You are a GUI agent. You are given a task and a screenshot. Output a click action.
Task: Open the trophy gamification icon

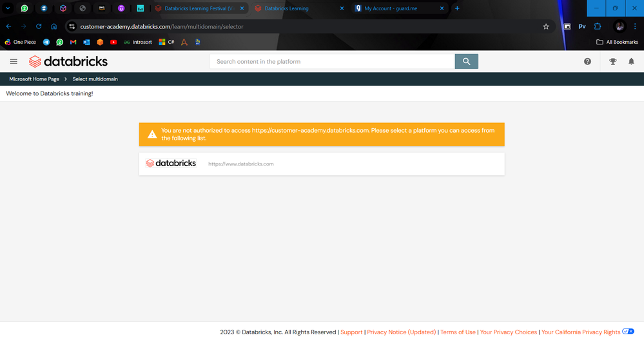click(x=612, y=62)
